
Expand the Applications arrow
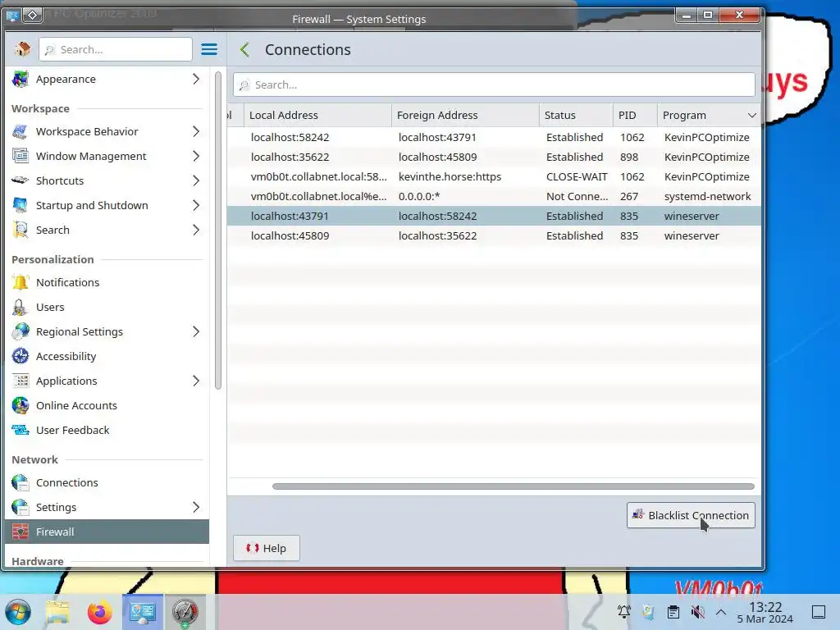click(196, 381)
